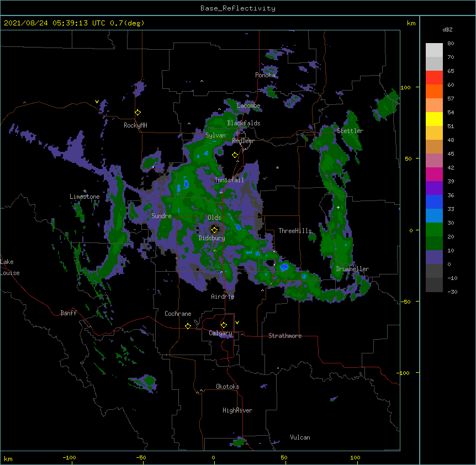Select the Banff town label
The width and height of the screenshot is (476, 465).
(x=68, y=313)
